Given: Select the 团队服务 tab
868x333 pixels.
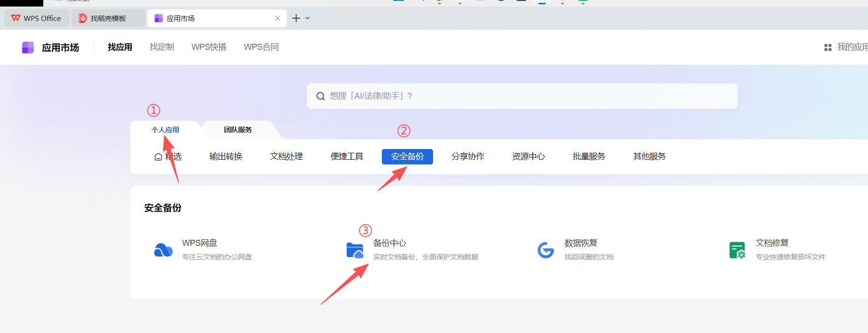Looking at the screenshot, I should [x=238, y=130].
